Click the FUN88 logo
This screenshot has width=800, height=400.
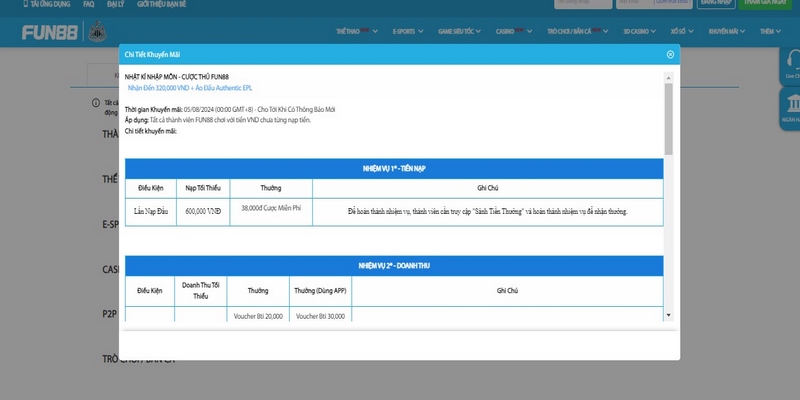[x=49, y=33]
